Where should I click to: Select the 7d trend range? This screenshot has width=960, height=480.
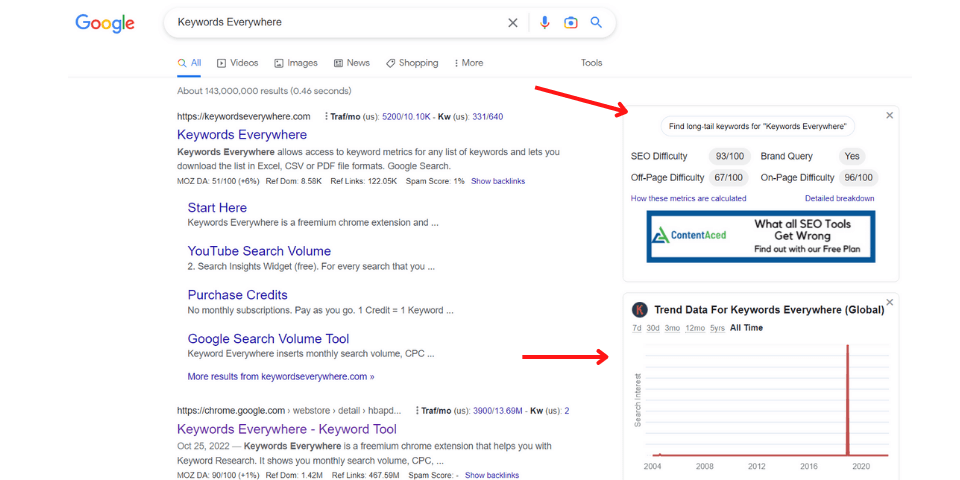click(637, 328)
